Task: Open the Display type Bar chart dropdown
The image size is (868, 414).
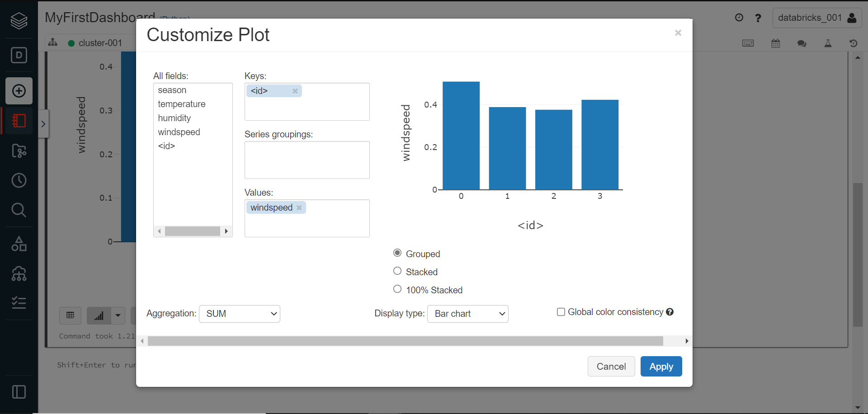Action: click(467, 314)
